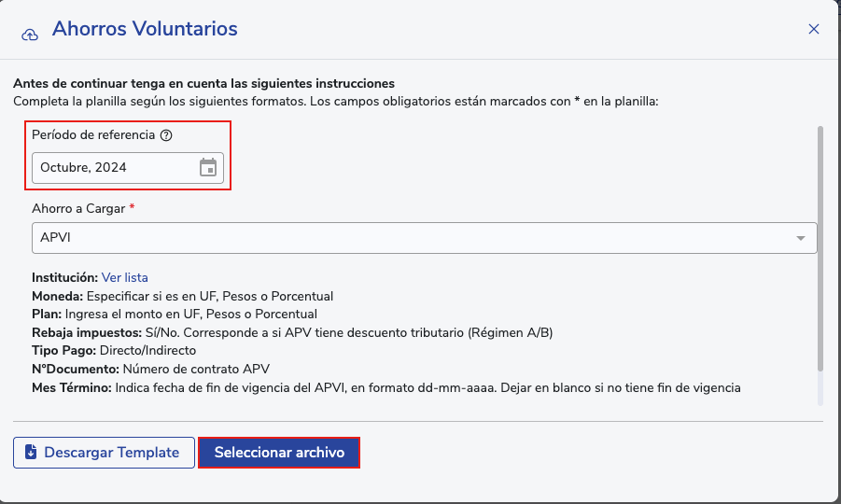Click the Período de referencia label
The image size is (841, 504).
[x=93, y=135]
